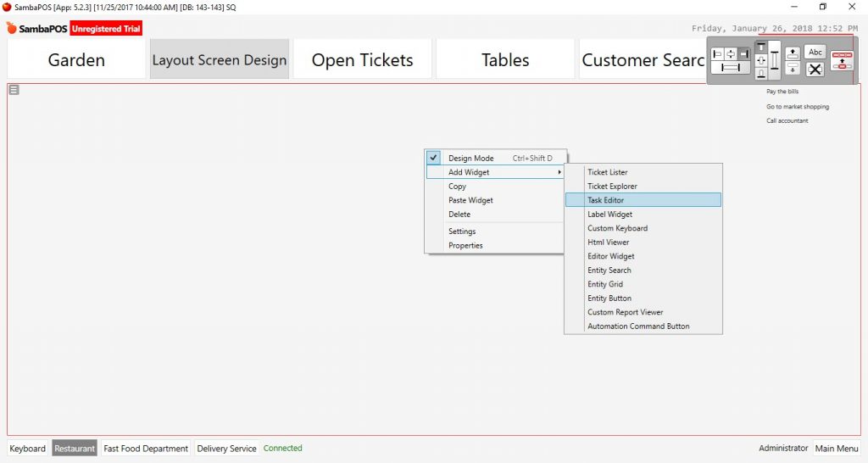The width and height of the screenshot is (868, 463).
Task: Expand the Add Widget submenu
Action: (495, 172)
